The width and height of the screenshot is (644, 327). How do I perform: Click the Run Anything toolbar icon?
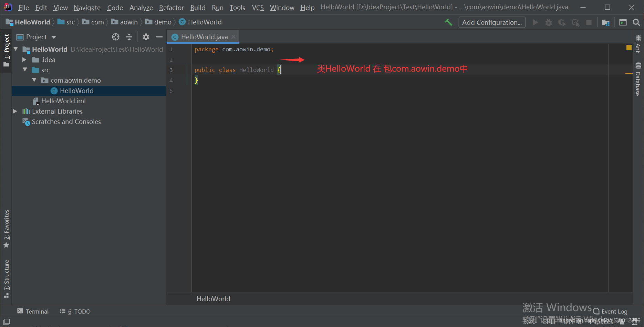coord(623,22)
